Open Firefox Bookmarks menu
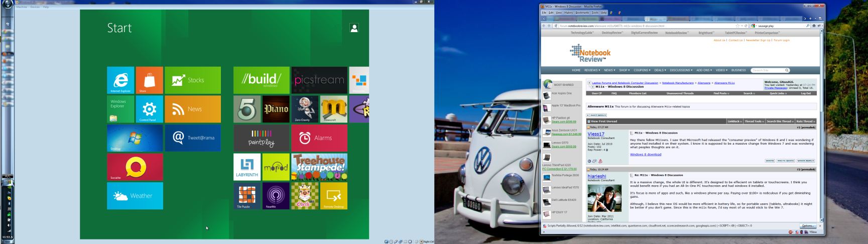The width and height of the screenshot is (868, 244). click(x=582, y=13)
